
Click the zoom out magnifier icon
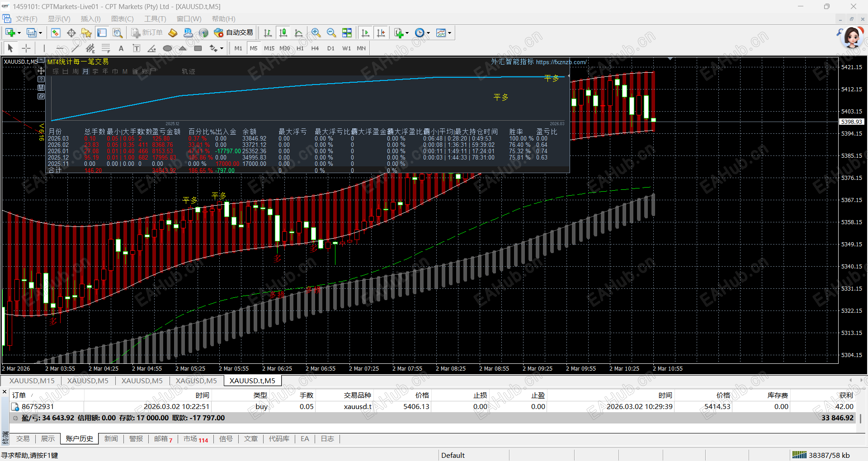point(331,33)
